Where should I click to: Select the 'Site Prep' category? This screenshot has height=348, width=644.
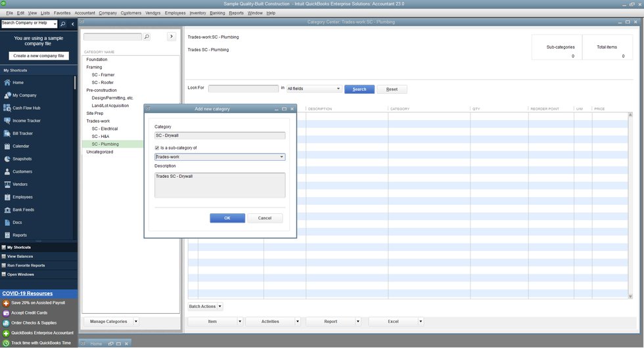(x=95, y=113)
